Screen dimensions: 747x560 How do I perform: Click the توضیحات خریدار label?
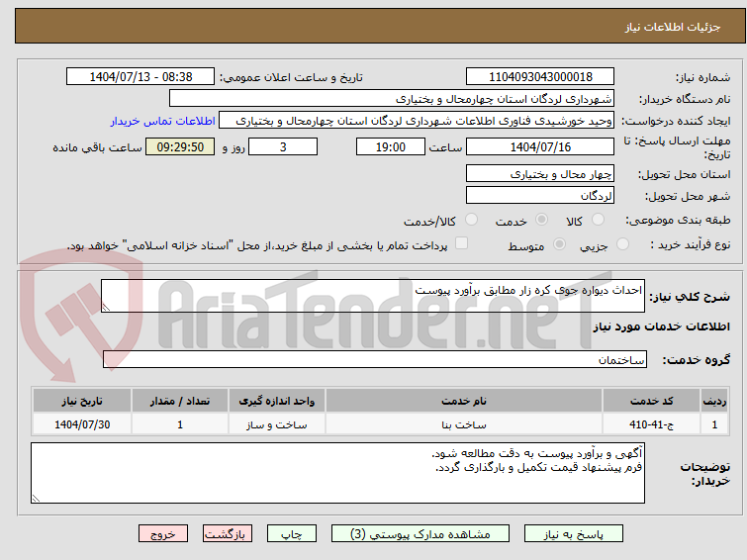(x=705, y=473)
